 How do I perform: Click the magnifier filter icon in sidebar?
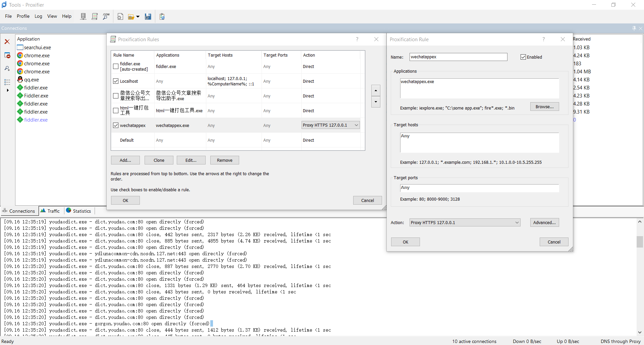coord(7,68)
